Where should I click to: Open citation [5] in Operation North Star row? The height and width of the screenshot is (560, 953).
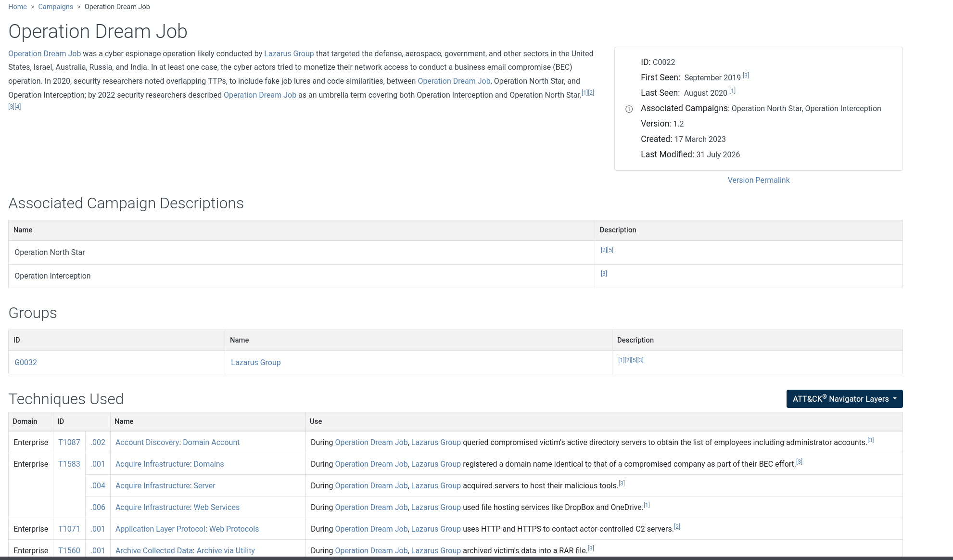610,250
